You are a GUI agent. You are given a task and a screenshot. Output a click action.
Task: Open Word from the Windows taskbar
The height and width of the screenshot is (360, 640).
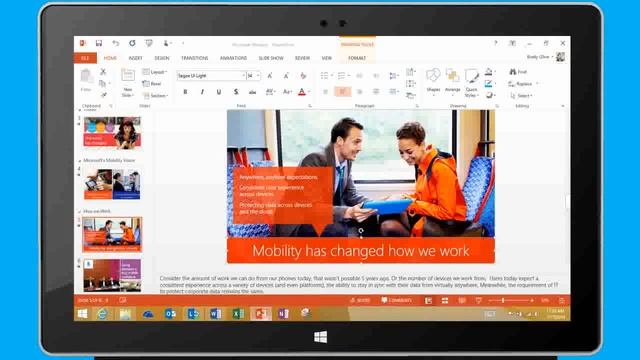tap(216, 313)
